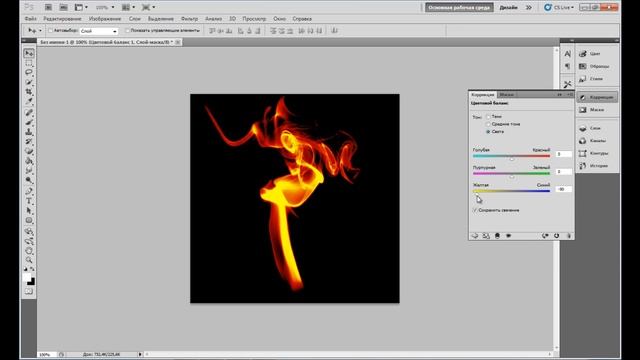The image size is (640, 360).
Task: Open adjustments panel options menu
Action: click(x=570, y=95)
